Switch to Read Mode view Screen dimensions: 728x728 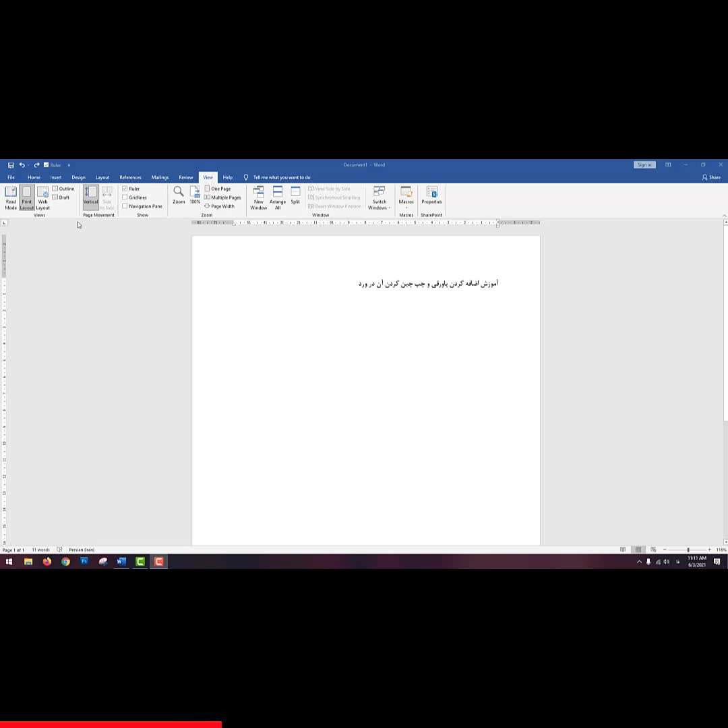click(11, 198)
